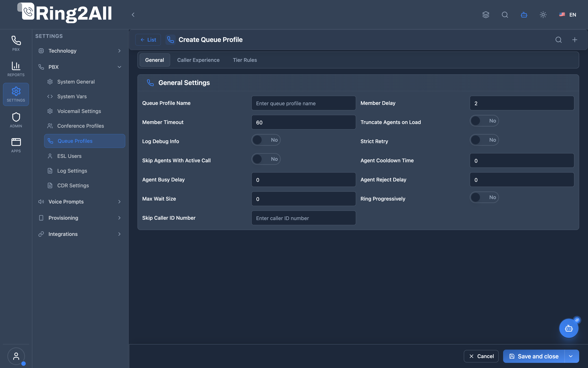
Task: Switch to the Caller Experience tab
Action: coord(198,60)
